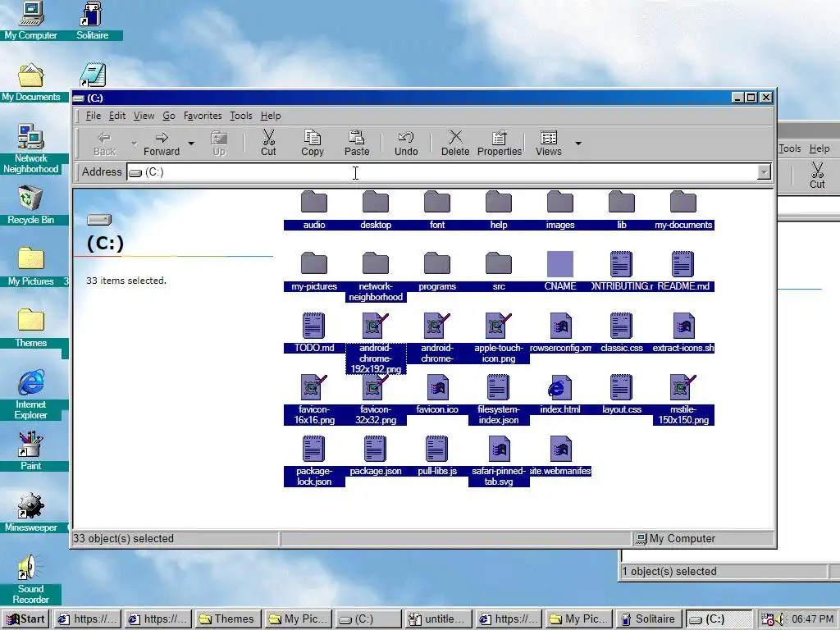
Task: Undo the last action
Action: pos(406,144)
